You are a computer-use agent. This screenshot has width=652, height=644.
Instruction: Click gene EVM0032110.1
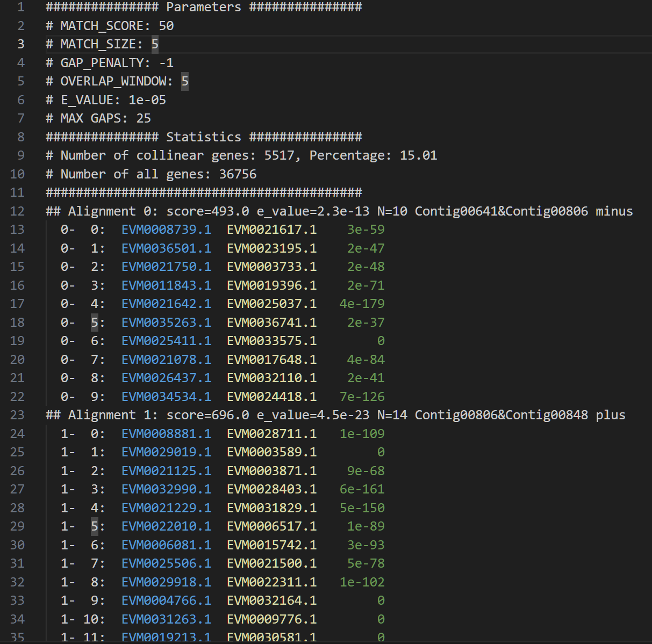271,378
